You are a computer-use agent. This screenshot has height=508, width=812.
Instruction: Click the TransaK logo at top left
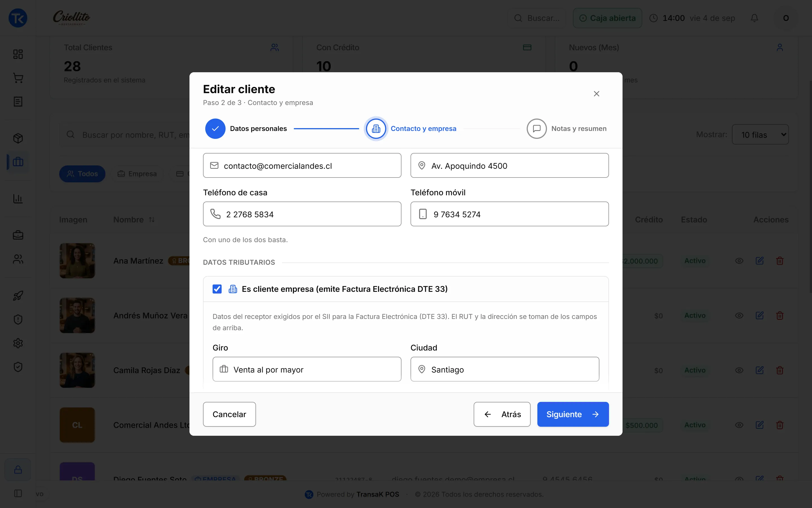tap(18, 18)
